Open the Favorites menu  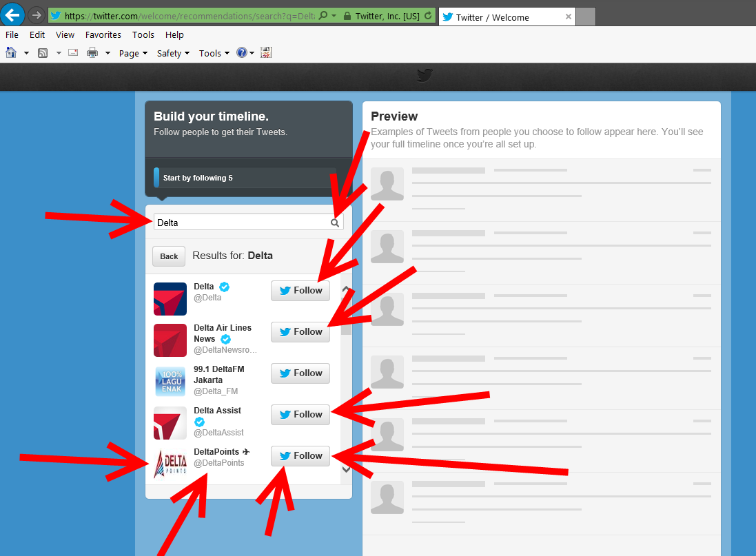click(x=103, y=34)
